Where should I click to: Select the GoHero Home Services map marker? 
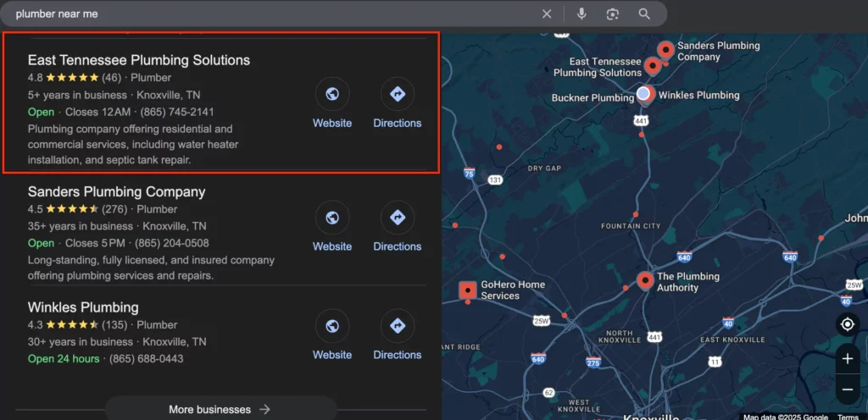[x=467, y=290]
